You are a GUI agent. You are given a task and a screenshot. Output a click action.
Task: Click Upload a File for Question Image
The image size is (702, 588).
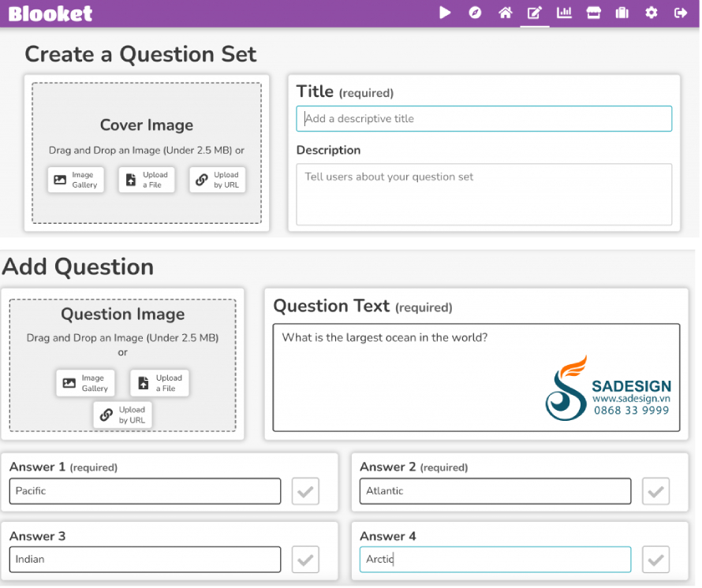point(160,384)
